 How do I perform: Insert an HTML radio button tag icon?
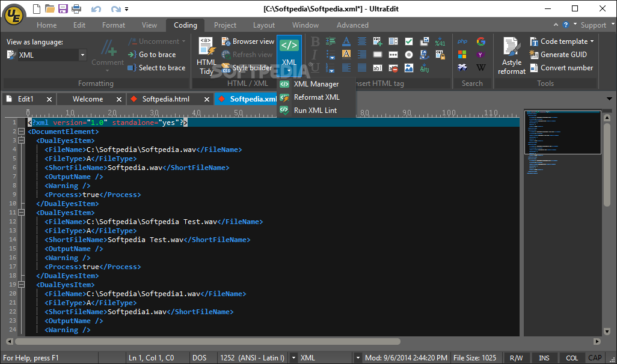tap(409, 55)
